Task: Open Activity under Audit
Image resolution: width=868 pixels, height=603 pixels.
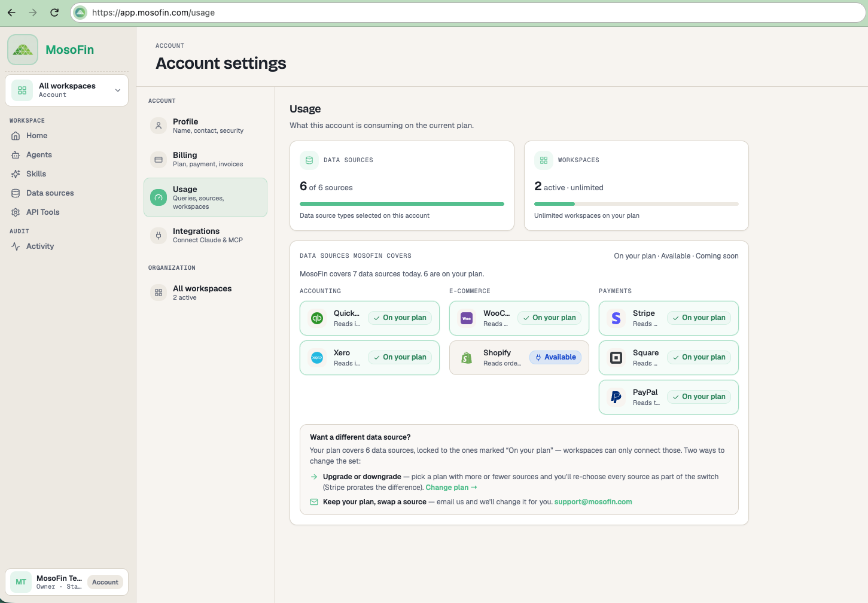Action: (x=66, y=246)
